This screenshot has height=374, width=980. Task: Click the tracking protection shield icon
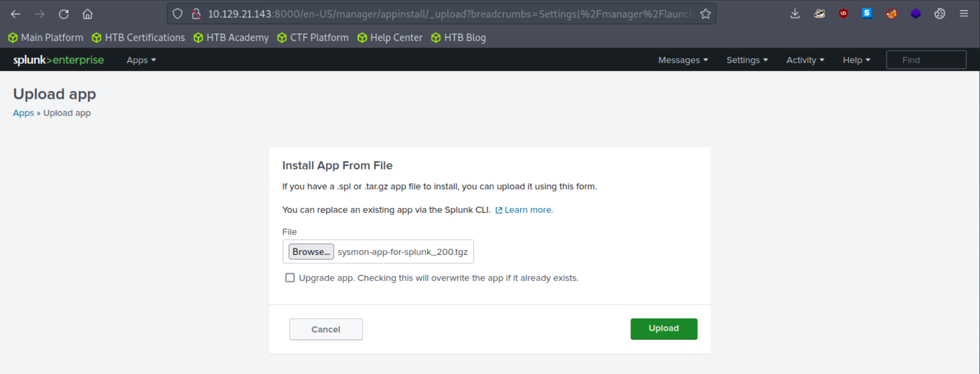click(177, 14)
